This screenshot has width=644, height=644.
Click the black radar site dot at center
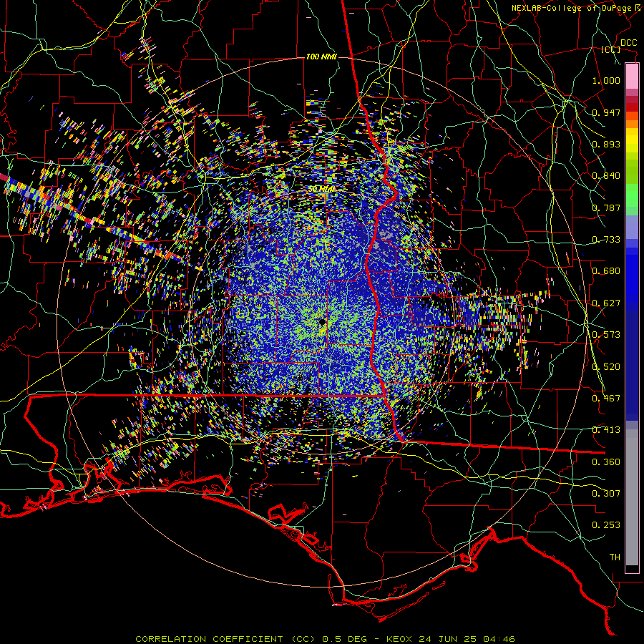click(322, 321)
